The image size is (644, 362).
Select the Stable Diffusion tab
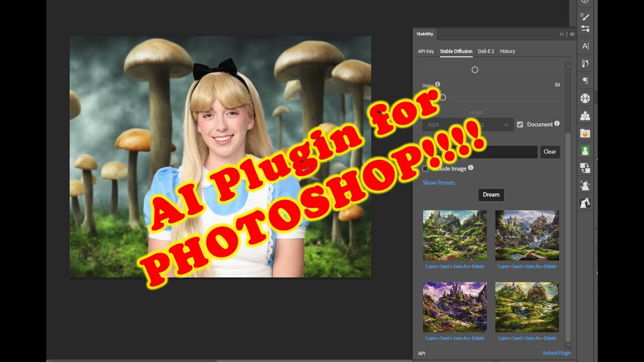click(456, 51)
